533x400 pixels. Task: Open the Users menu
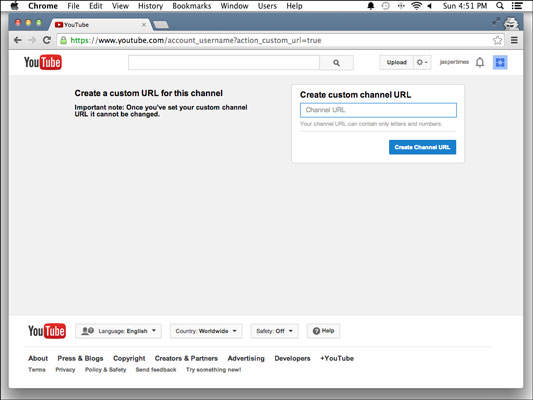267,6
